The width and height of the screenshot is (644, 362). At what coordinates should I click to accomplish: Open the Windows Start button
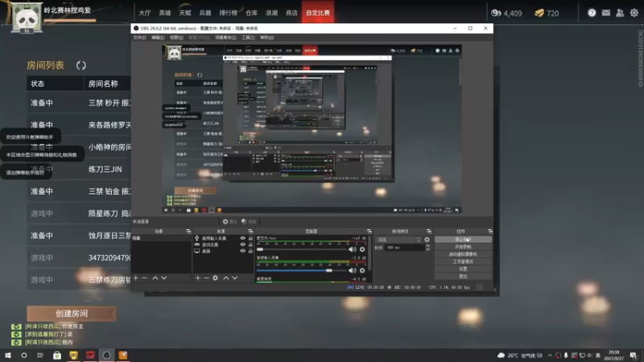(7, 356)
